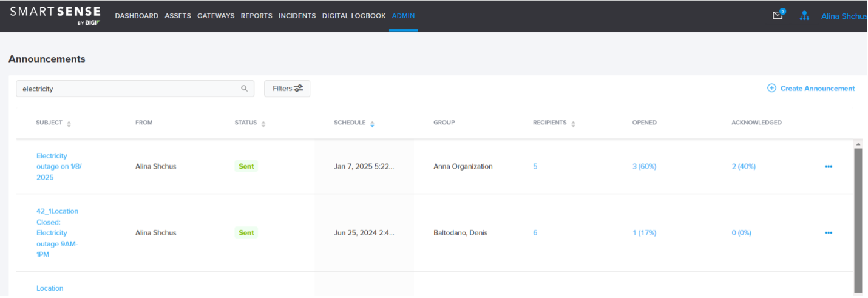View the 5 recipients link
The width and height of the screenshot is (868, 298).
pos(535,166)
